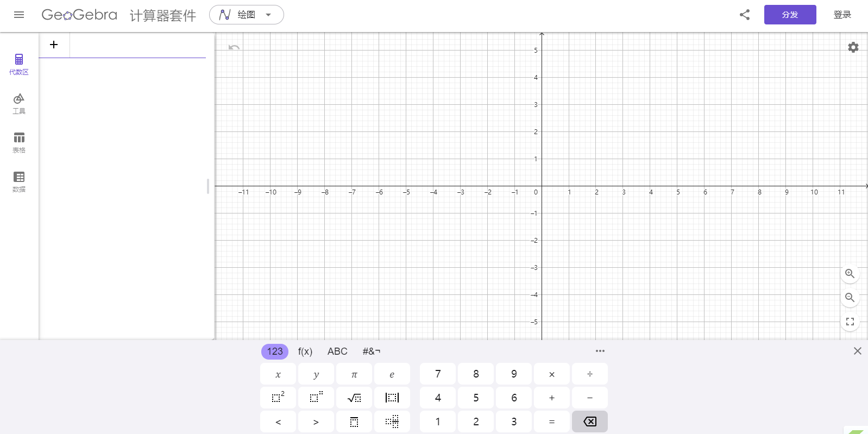Viewport: 868px width, 434px height.
Task: Zoom out of the graph
Action: pos(850,298)
